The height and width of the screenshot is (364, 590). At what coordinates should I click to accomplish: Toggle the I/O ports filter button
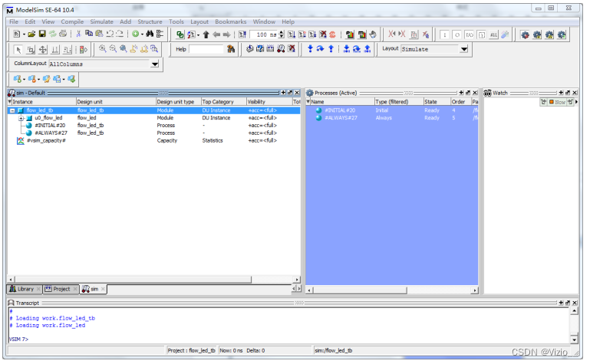click(x=470, y=35)
